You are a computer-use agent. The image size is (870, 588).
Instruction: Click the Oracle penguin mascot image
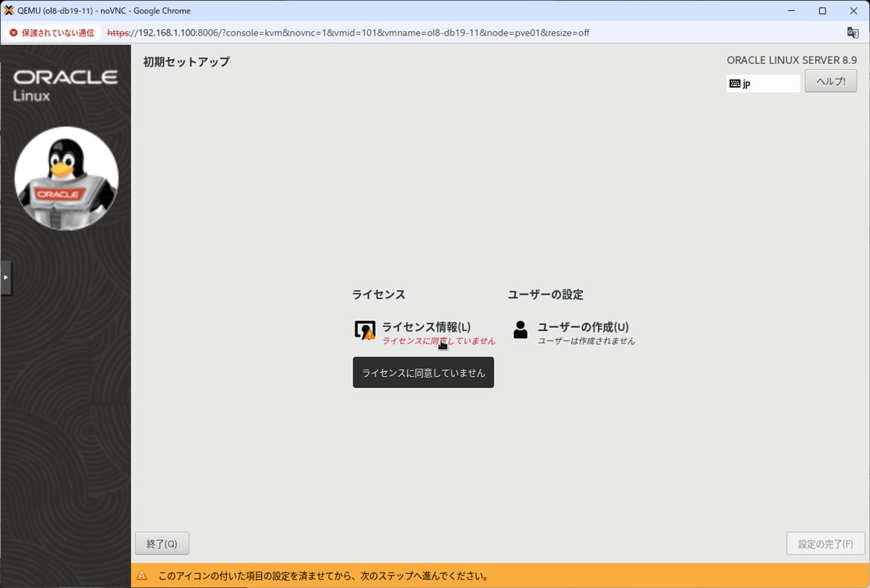(66, 178)
